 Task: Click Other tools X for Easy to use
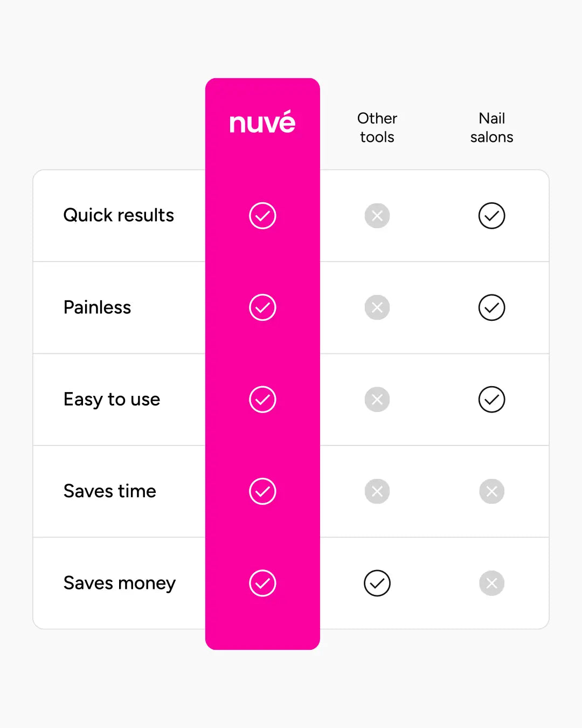pos(377,400)
